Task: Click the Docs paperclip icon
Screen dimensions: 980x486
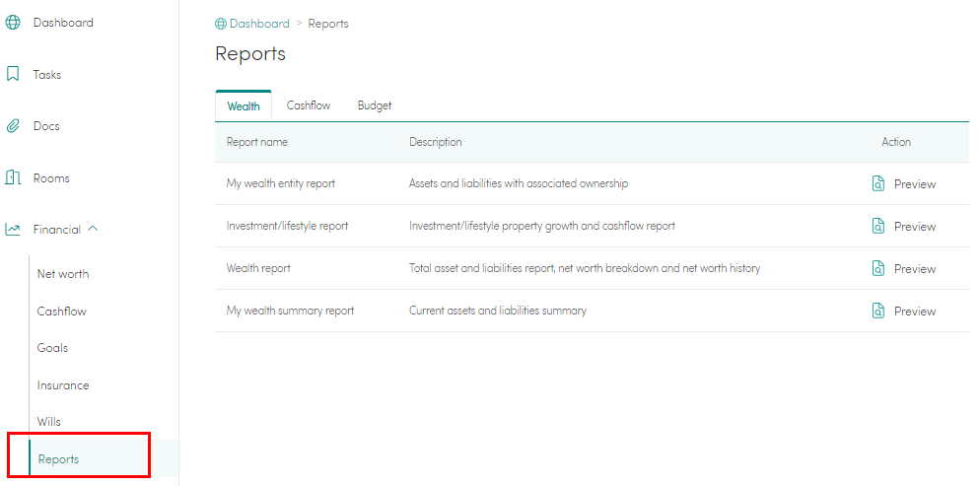Action: tap(13, 126)
